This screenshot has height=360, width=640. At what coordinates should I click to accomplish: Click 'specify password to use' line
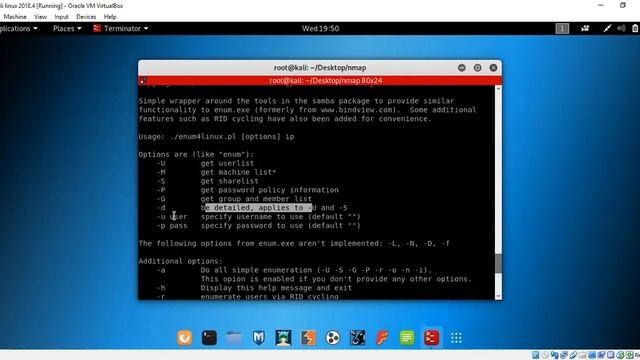(280, 226)
